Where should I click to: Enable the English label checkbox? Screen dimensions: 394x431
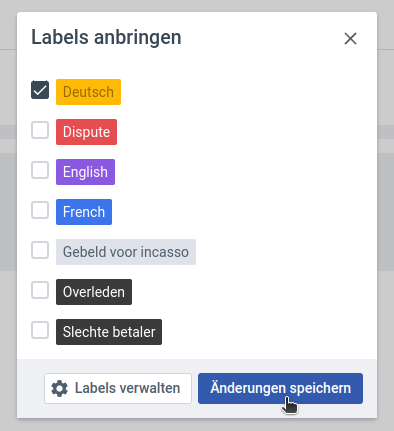[40, 170]
